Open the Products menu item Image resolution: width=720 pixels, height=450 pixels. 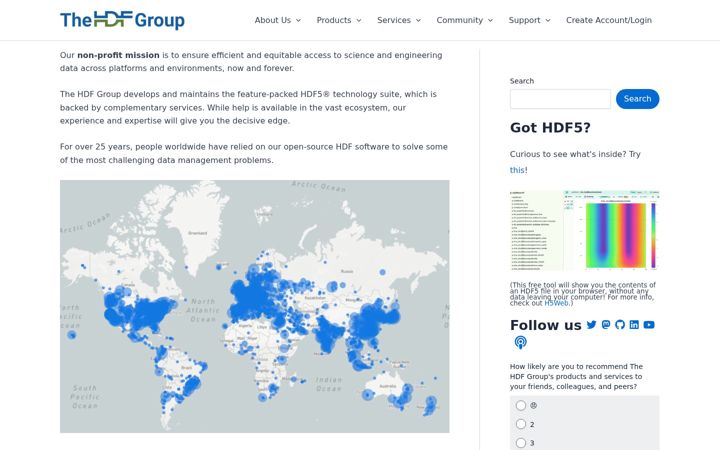334,20
